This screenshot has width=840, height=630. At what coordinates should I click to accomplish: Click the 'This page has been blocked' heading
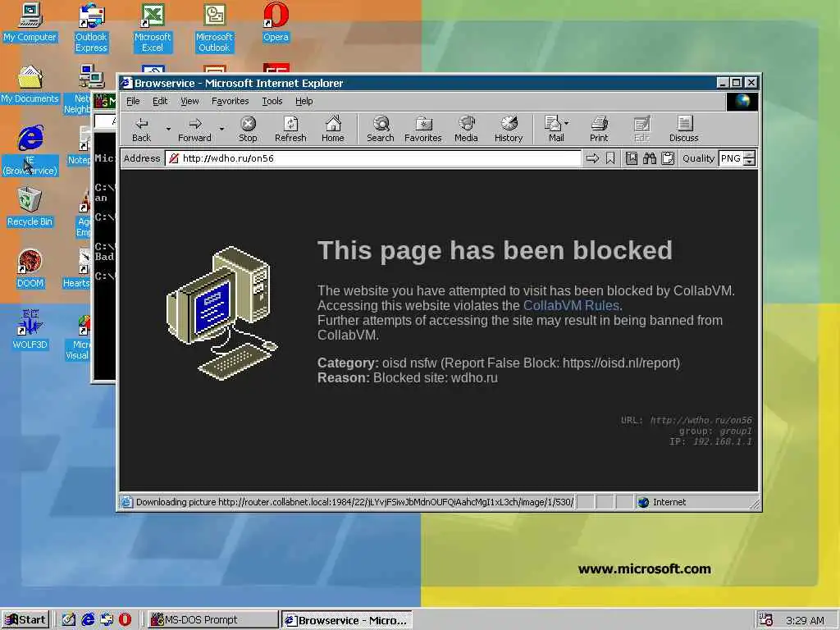coord(495,250)
